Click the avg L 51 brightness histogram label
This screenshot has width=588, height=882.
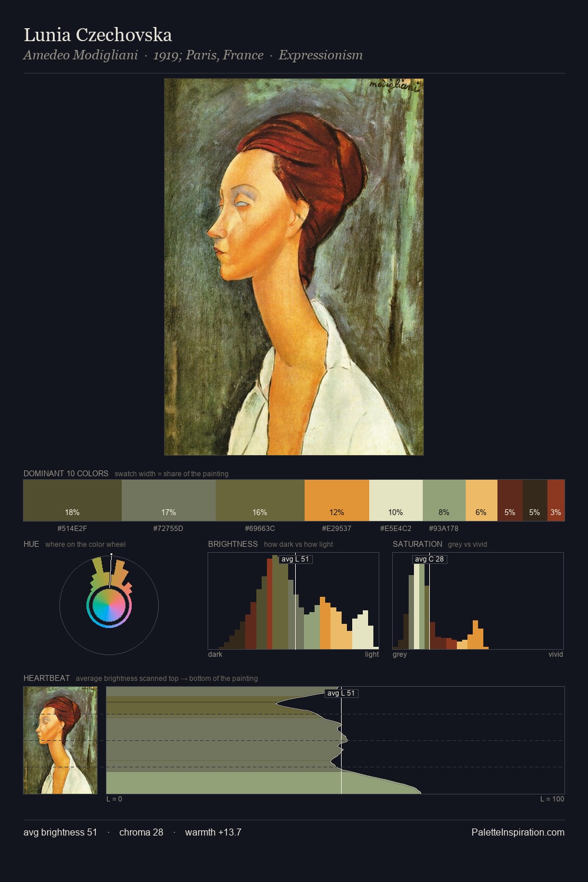click(296, 559)
